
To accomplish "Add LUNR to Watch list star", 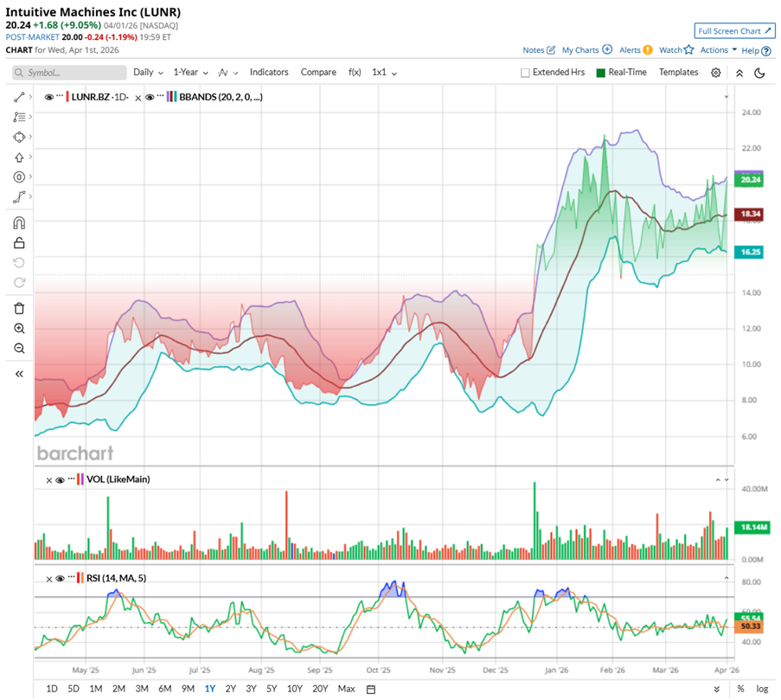I will pos(688,49).
